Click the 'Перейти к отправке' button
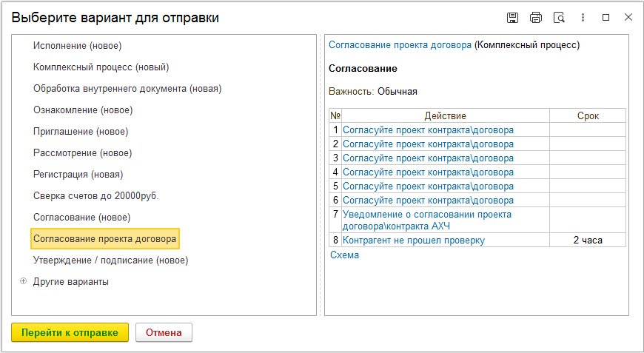The width and height of the screenshot is (644, 353). tap(70, 332)
